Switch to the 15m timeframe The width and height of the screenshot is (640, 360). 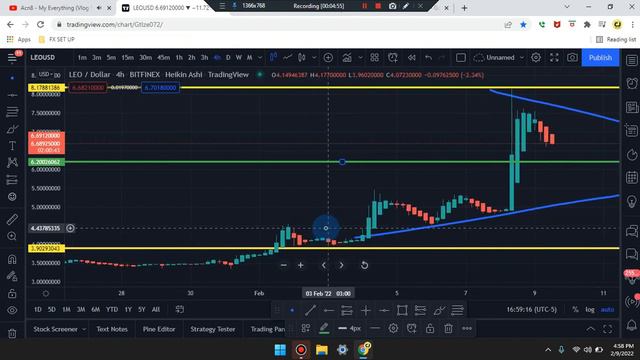coord(127,58)
